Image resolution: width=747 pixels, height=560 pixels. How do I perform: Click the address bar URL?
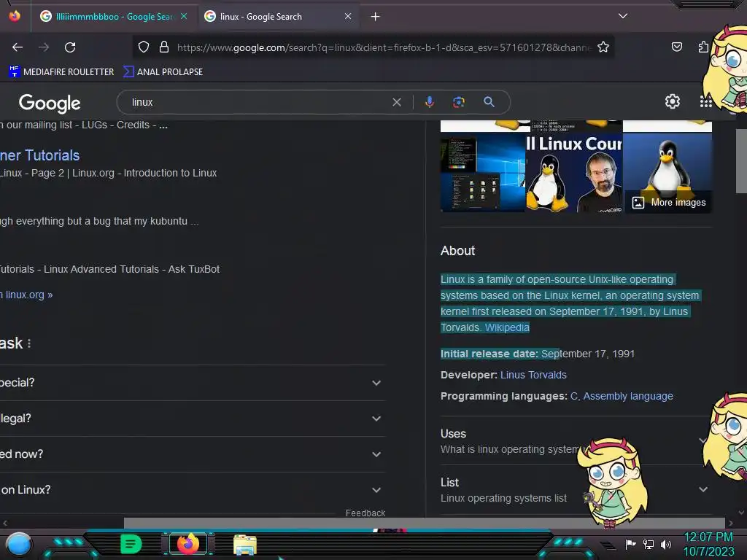[x=384, y=47]
